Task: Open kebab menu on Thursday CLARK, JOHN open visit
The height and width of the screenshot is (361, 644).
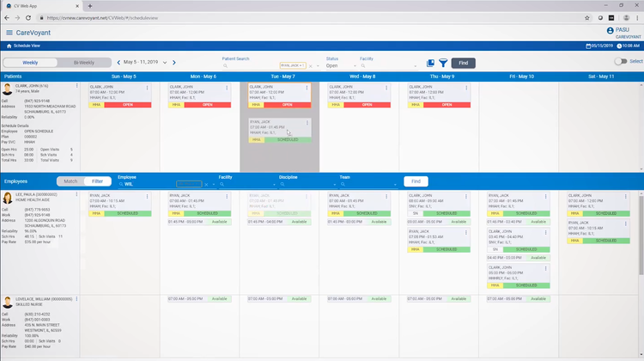Action: [x=466, y=88]
